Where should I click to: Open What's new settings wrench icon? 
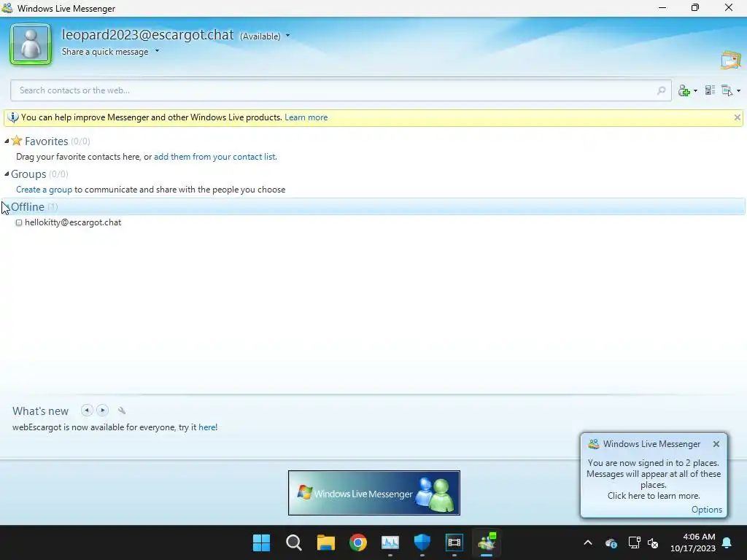(x=122, y=411)
